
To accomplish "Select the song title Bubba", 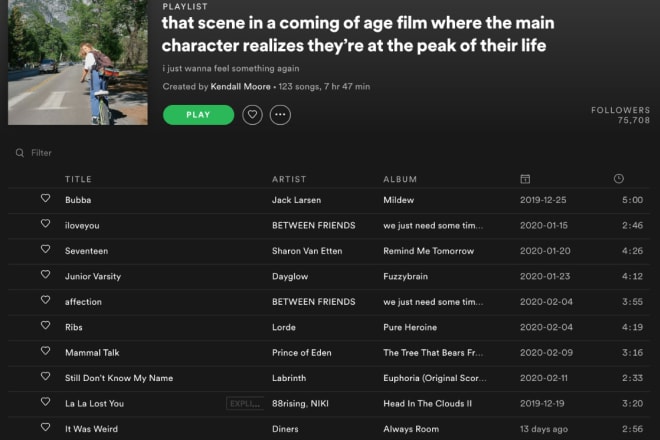I will [x=78, y=200].
